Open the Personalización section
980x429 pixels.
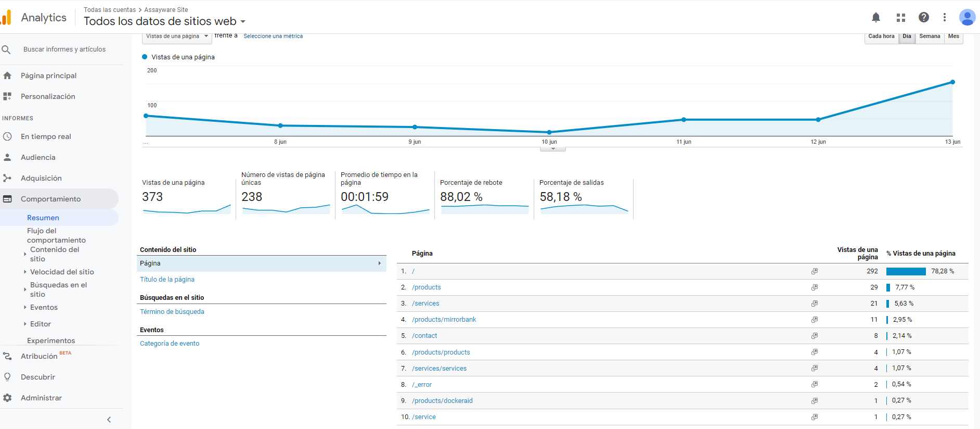pyautogui.click(x=48, y=96)
